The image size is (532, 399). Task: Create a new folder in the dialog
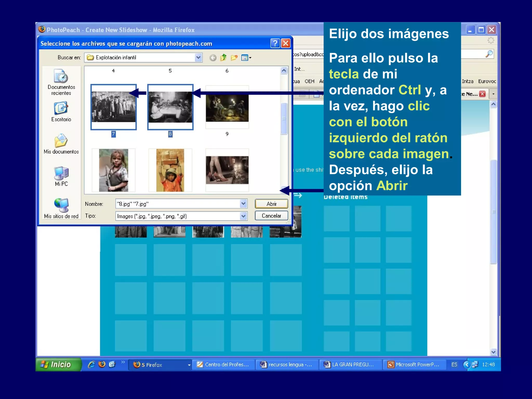point(234,57)
